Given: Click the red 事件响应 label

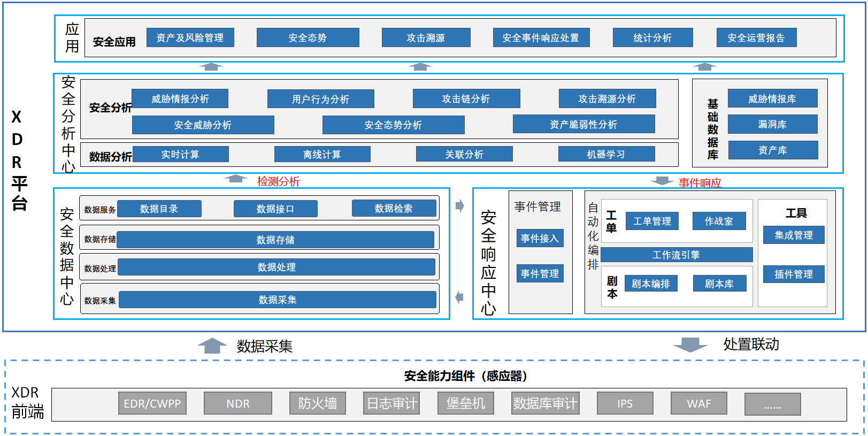Looking at the screenshot, I should click(x=700, y=183).
